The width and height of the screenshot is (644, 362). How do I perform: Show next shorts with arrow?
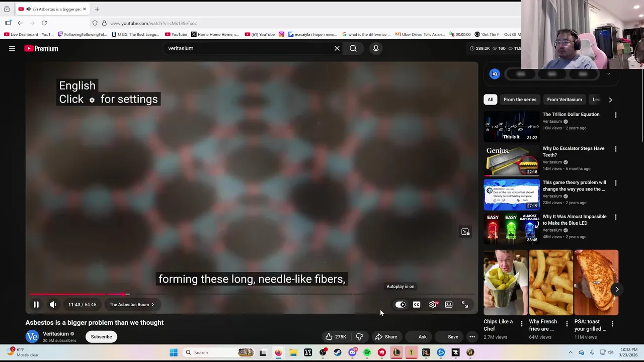[x=617, y=289]
